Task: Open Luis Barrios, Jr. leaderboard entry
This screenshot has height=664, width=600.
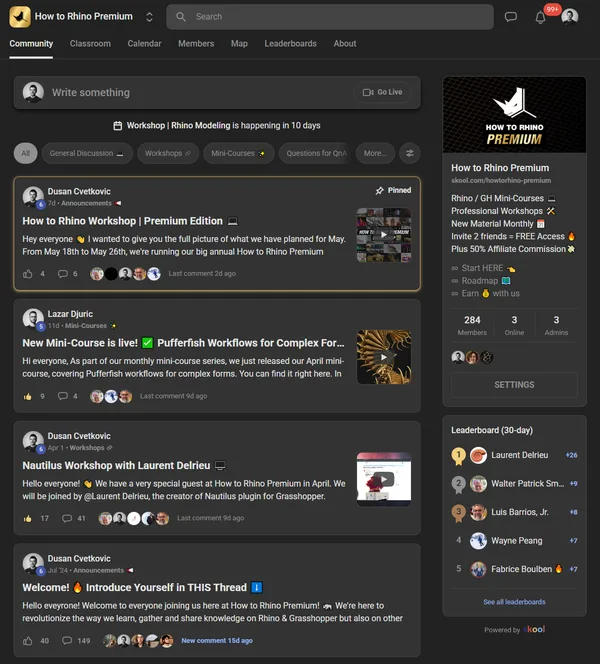Action: [x=514, y=512]
